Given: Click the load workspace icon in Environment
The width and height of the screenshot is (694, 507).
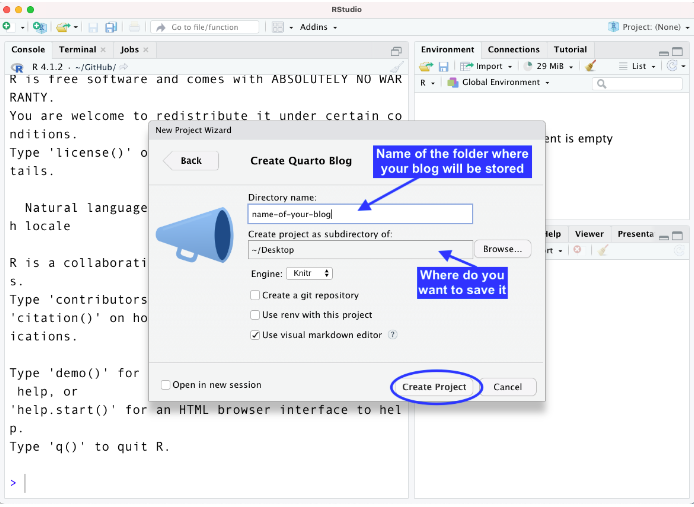Looking at the screenshot, I should (x=426, y=66).
